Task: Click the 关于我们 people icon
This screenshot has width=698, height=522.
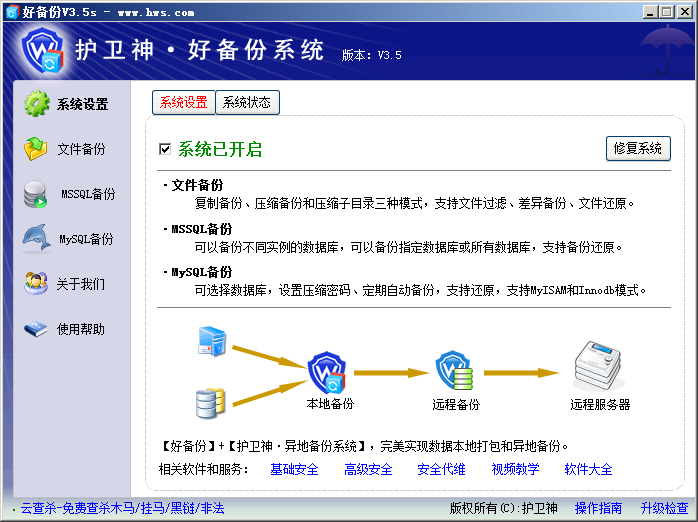Action: 36,283
